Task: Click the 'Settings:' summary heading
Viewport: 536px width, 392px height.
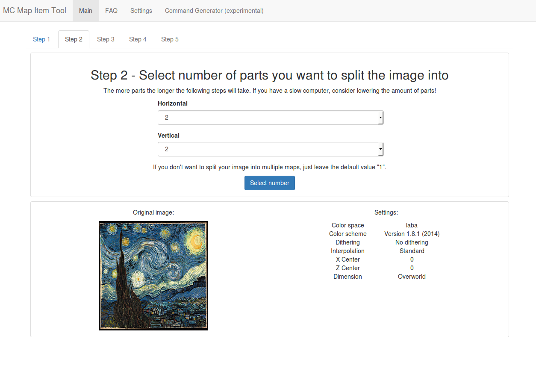Action: coord(386,212)
